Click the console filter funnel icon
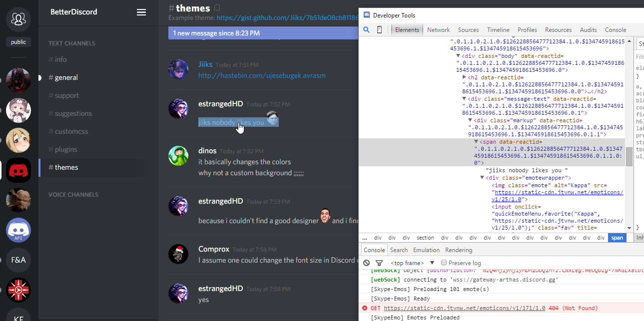Viewport: 644px width, 321px height. click(379, 263)
